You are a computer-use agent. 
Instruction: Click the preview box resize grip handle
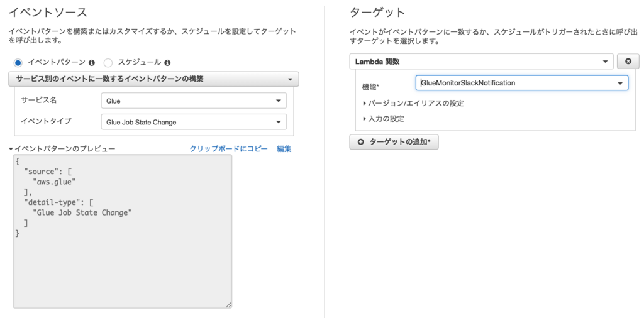(228, 304)
